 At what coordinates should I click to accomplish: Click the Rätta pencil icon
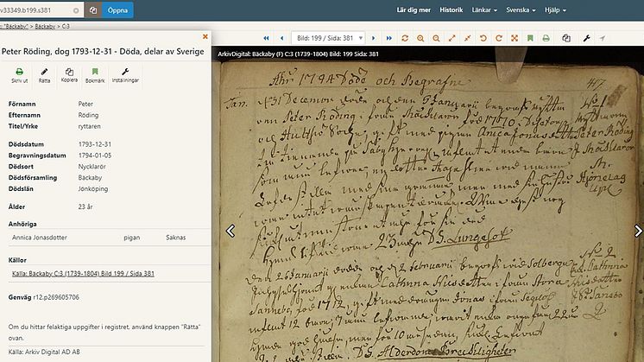pos(44,72)
